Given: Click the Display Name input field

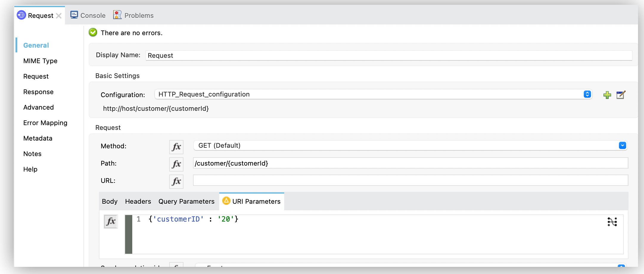Looking at the screenshot, I should pyautogui.click(x=389, y=55).
